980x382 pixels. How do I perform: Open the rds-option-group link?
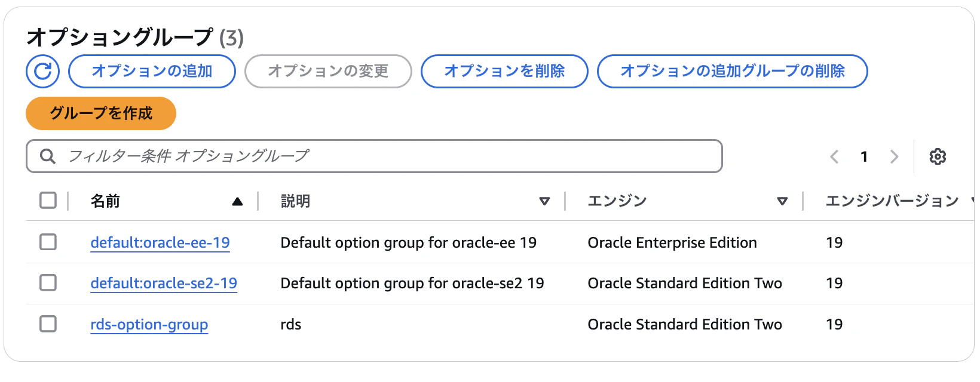pos(149,325)
